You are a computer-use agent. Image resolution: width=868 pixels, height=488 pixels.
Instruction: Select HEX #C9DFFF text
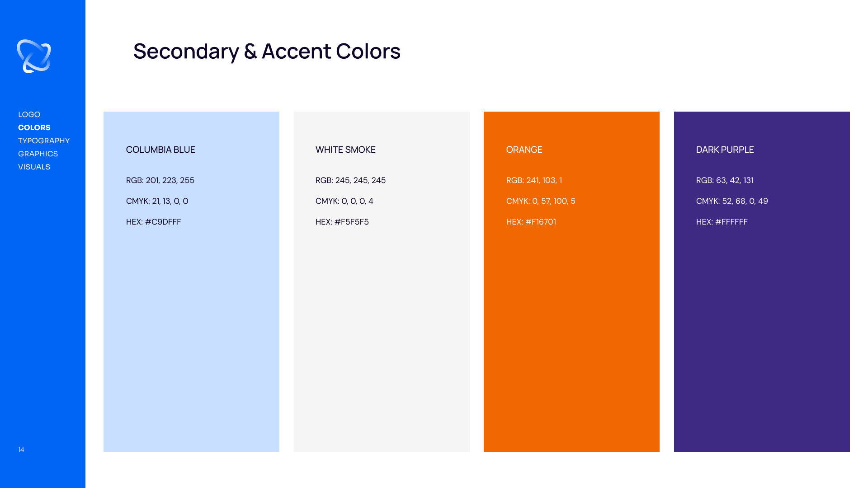click(153, 222)
